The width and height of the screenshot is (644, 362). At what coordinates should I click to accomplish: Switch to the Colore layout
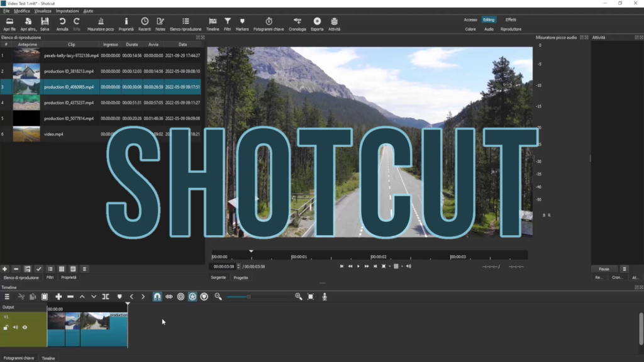pos(470,29)
